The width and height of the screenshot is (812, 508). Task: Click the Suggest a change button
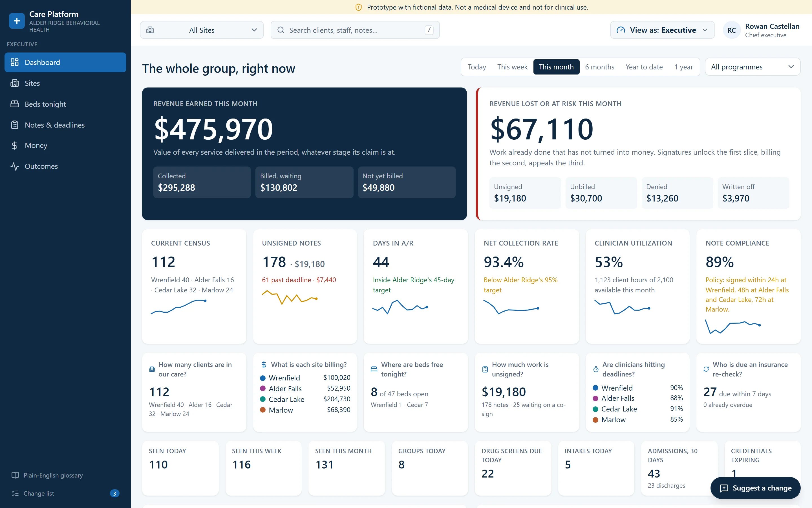[x=755, y=488]
